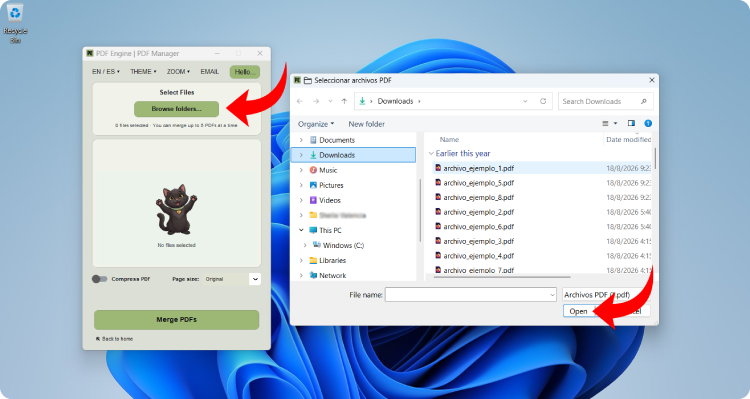Image resolution: width=750 pixels, height=399 pixels.
Task: Open view options dropdown arrow
Action: pos(616,123)
